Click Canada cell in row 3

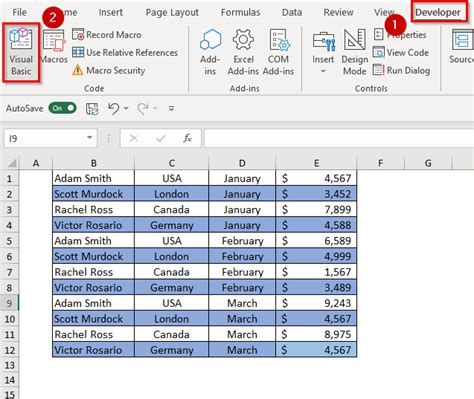pos(171,210)
